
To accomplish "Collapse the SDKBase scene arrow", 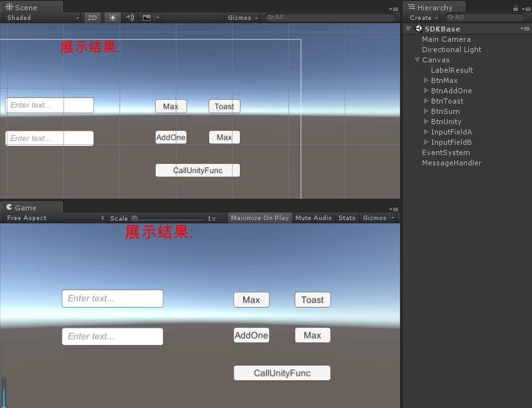I will (x=408, y=29).
